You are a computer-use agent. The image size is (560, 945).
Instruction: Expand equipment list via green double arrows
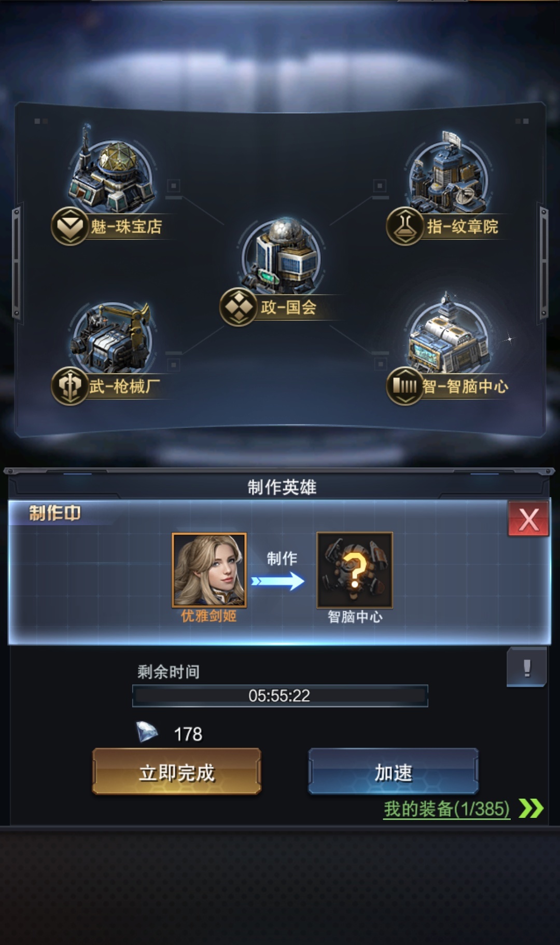click(531, 809)
